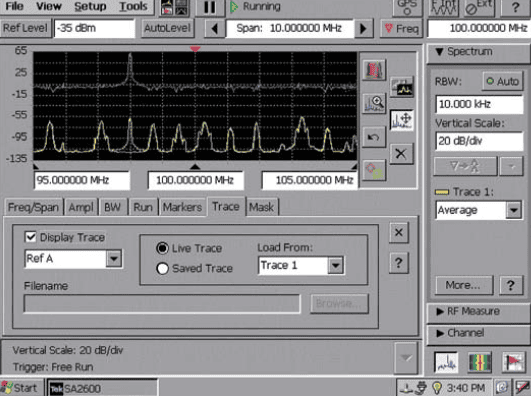Pause acquisition with the pause button
This screenshot has width=531, height=396.
tap(210, 7)
